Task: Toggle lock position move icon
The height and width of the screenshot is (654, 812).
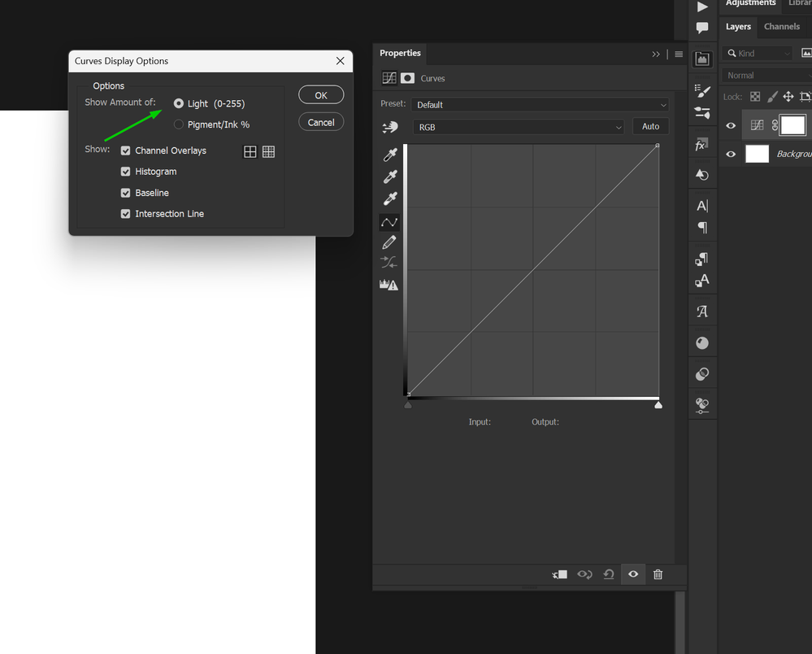Action: click(788, 97)
